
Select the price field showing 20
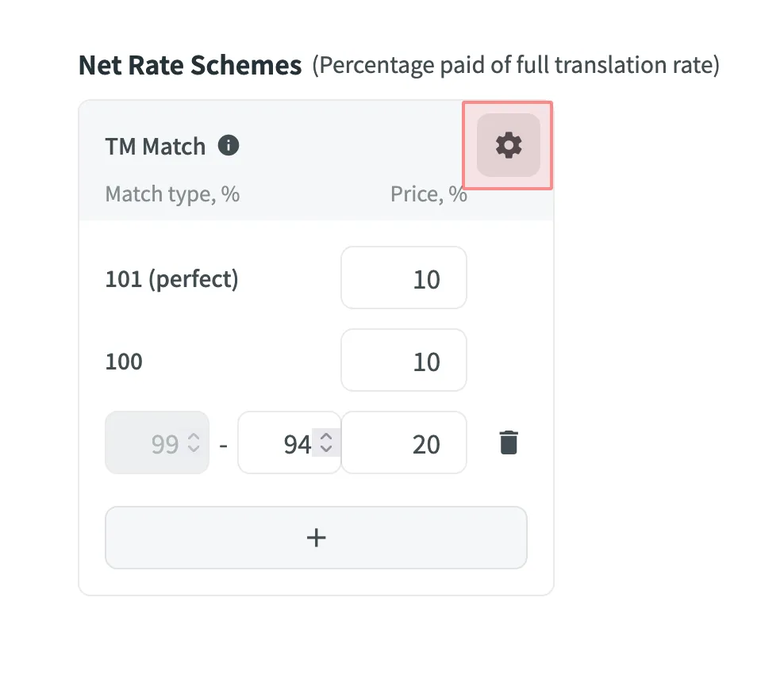[403, 442]
